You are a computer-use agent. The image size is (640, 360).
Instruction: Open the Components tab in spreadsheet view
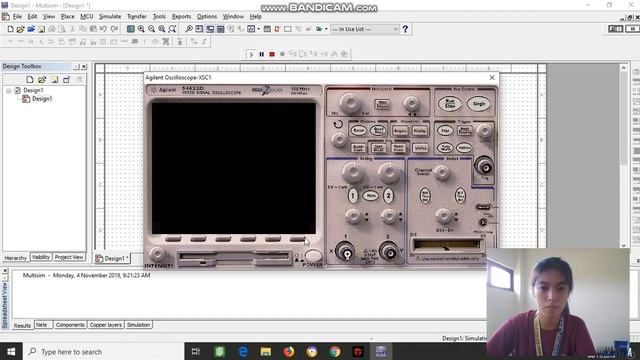[70, 325]
